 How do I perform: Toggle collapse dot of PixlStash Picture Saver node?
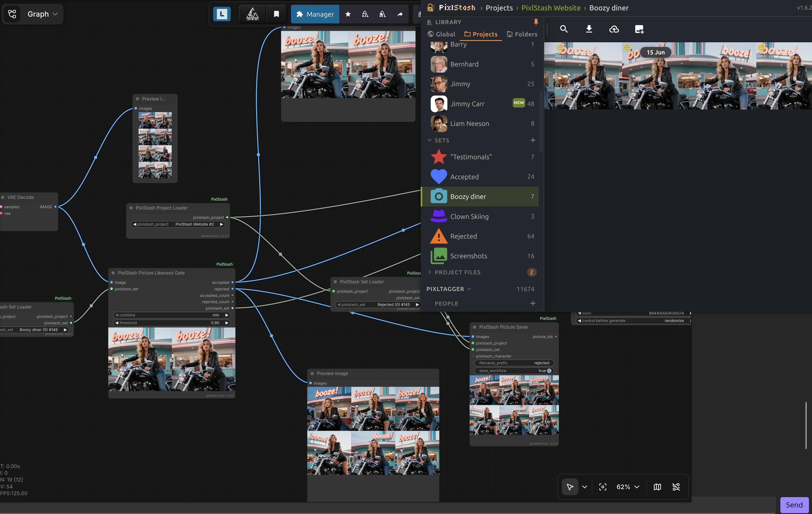474,327
